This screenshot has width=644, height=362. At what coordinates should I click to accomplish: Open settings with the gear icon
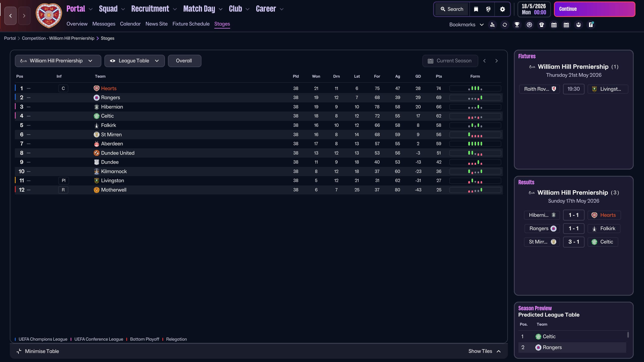502,9
